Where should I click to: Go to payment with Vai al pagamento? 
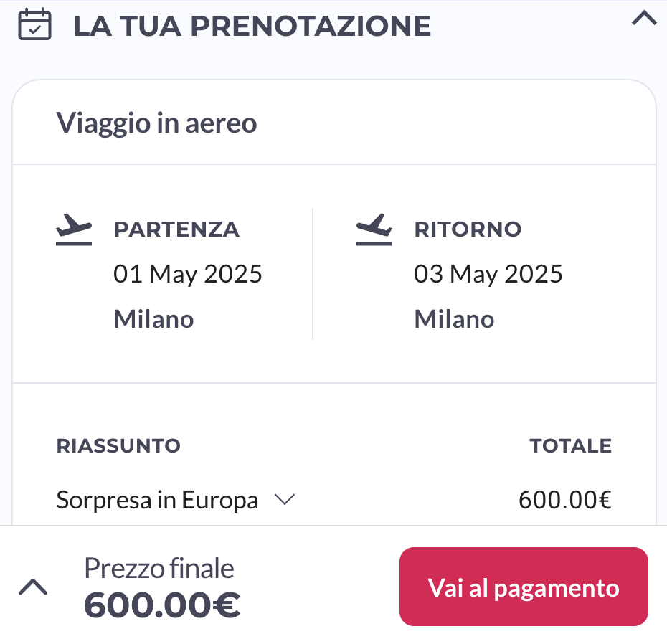(524, 587)
